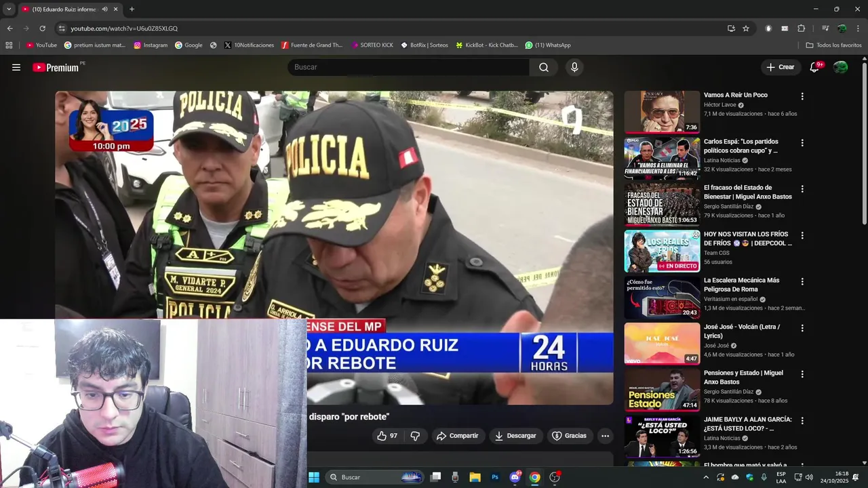Open Discord from taskbar
868x488 pixels.
point(515,477)
